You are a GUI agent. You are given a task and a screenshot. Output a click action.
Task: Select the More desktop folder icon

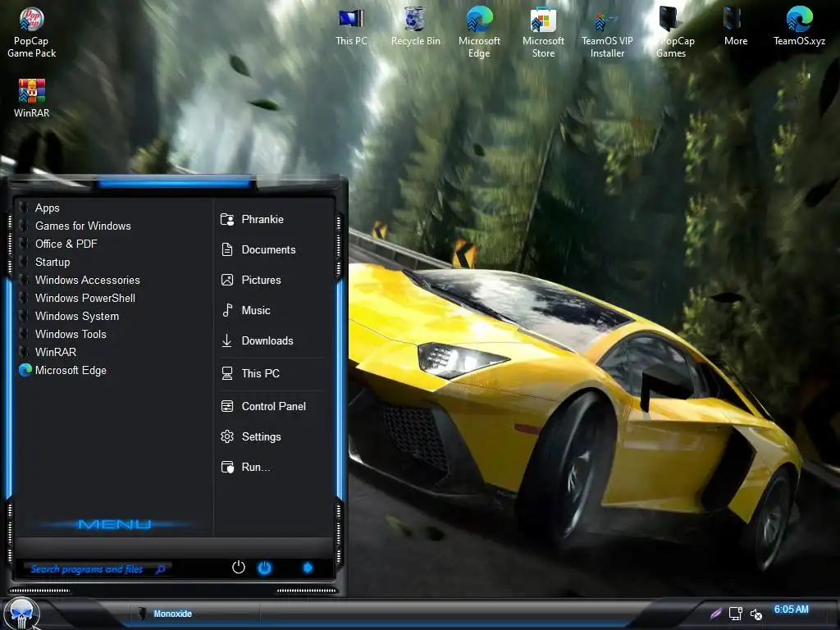tap(735, 27)
